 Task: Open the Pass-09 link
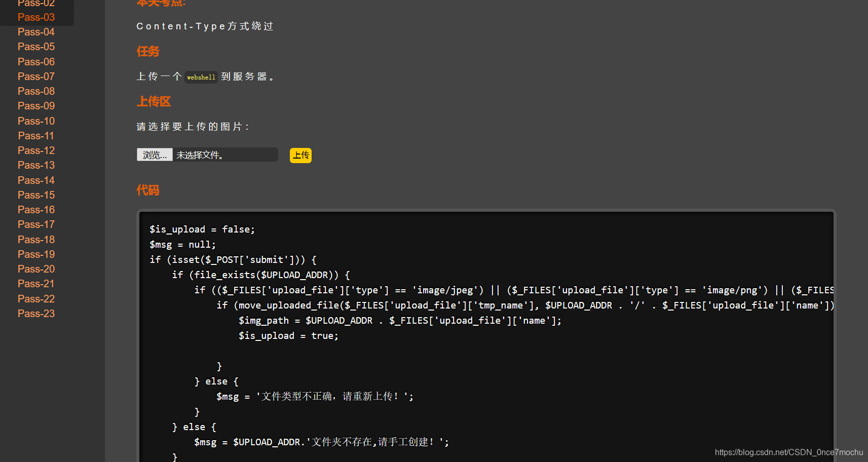36,106
